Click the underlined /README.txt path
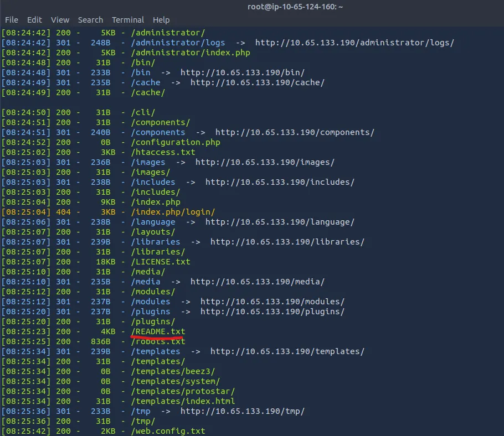 pyautogui.click(x=158, y=331)
